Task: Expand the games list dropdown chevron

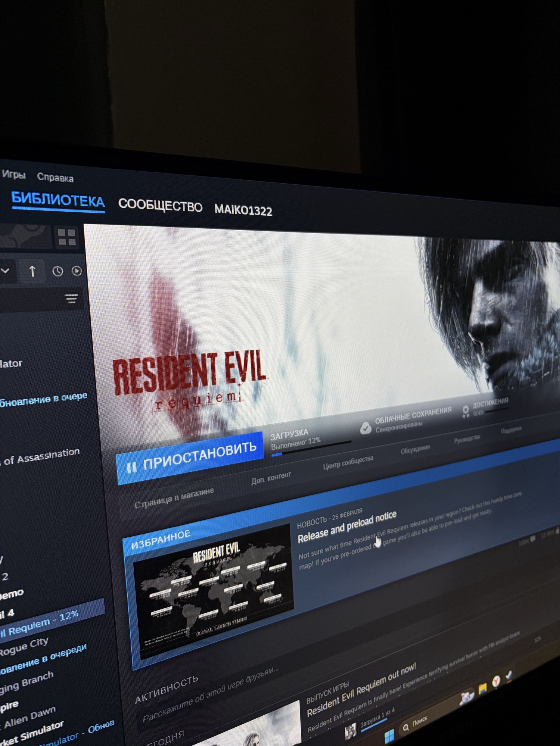Action: click(5, 271)
